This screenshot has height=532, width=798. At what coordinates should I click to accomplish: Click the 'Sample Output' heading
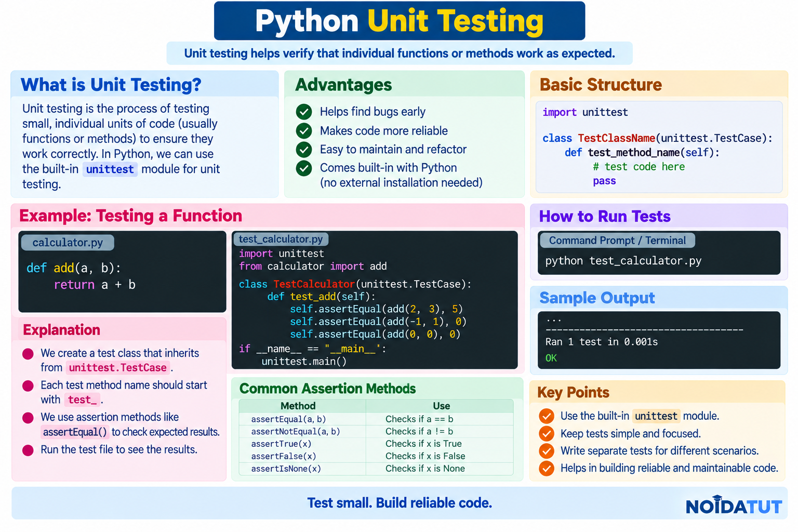pos(597,298)
